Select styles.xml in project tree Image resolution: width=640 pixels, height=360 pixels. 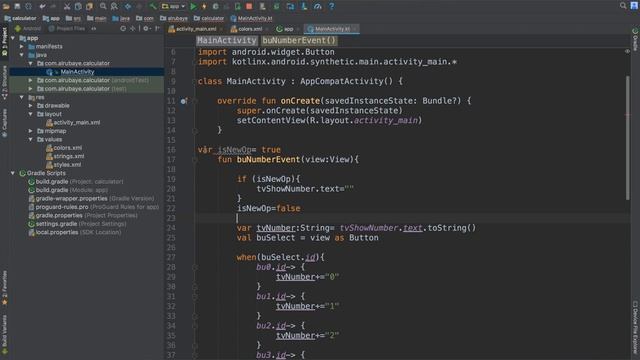(64, 165)
